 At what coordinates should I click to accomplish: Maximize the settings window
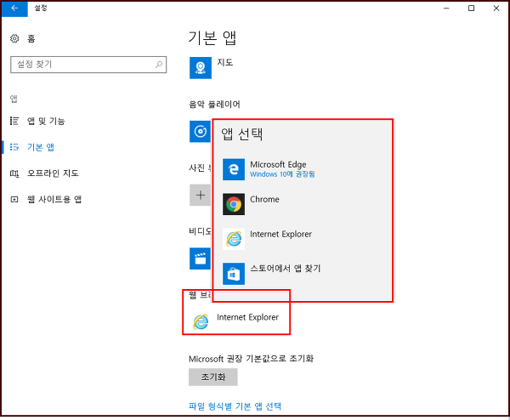[471, 9]
